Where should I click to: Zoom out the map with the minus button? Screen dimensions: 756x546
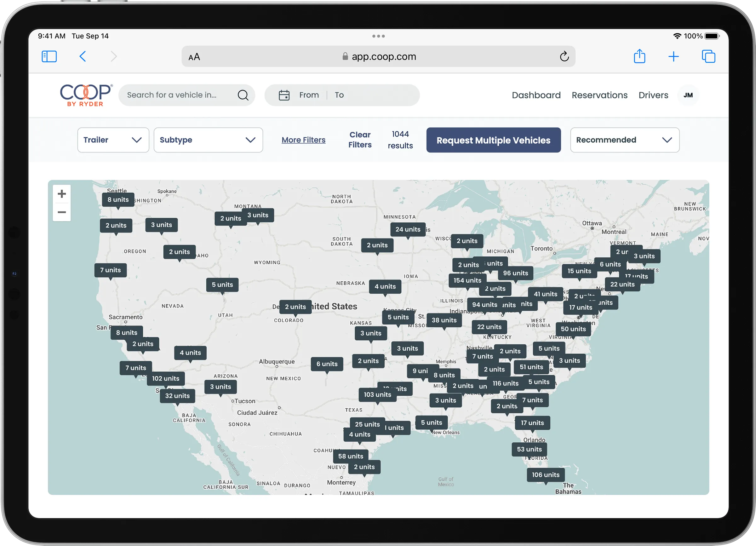(62, 212)
